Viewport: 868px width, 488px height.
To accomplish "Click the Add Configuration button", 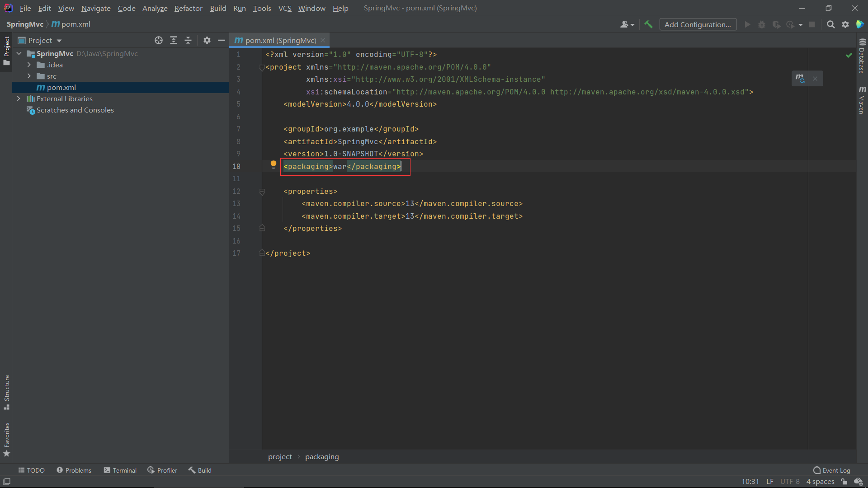I will pos(698,24).
